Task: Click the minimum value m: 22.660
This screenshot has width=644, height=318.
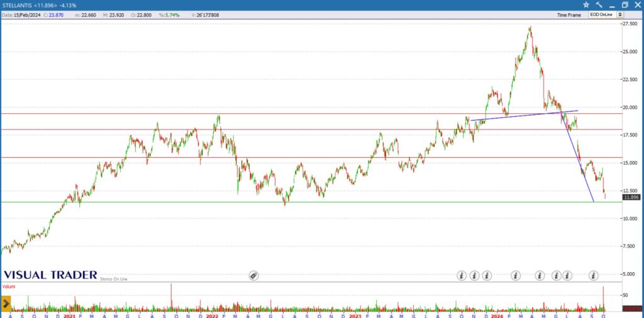Action: (86, 15)
